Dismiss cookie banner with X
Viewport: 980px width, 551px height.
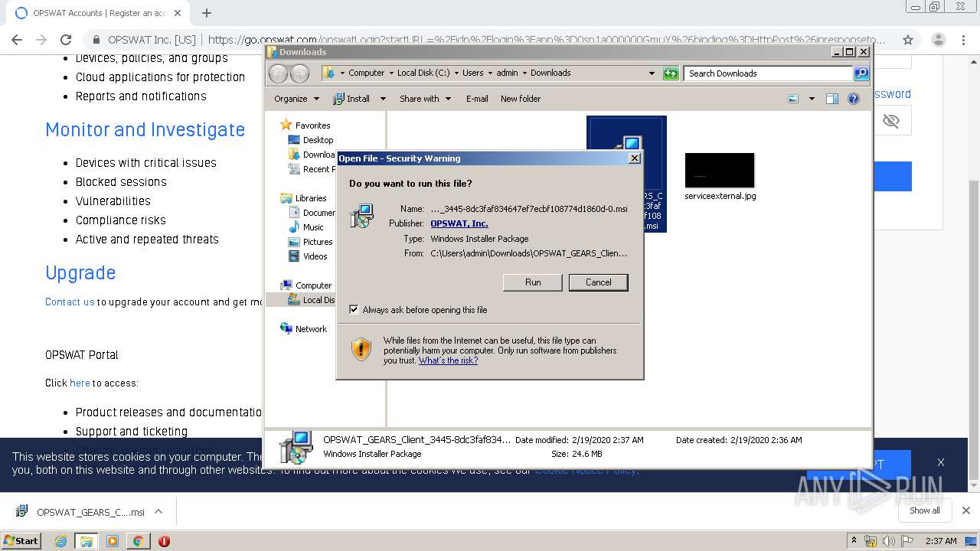click(x=941, y=462)
